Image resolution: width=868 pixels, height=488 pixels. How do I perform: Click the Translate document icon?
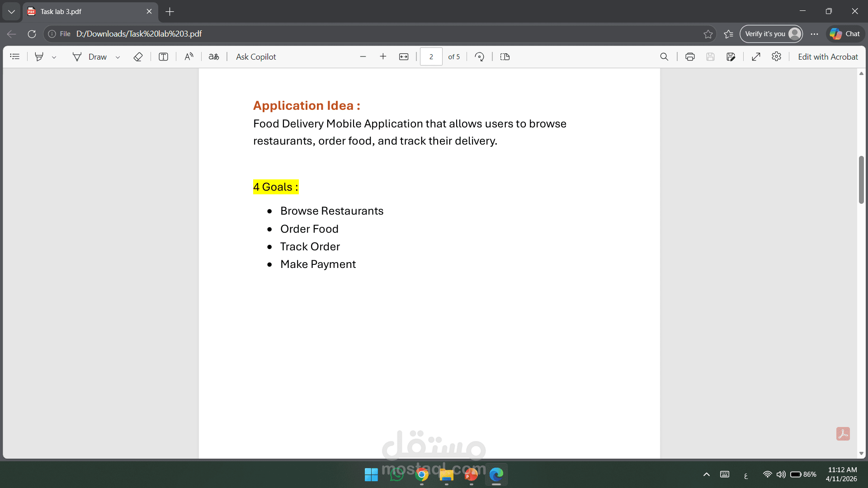coord(214,57)
